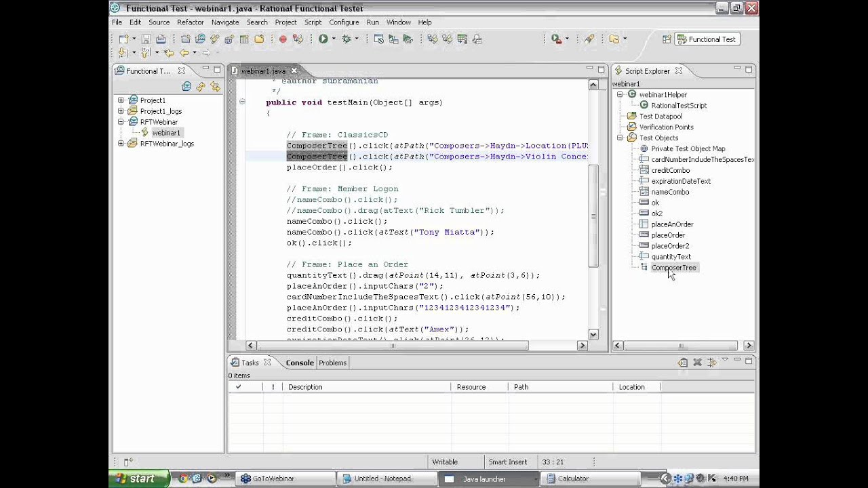Click the yellow back arrow navigation icon
This screenshot has height=488, width=868.
pos(184,53)
